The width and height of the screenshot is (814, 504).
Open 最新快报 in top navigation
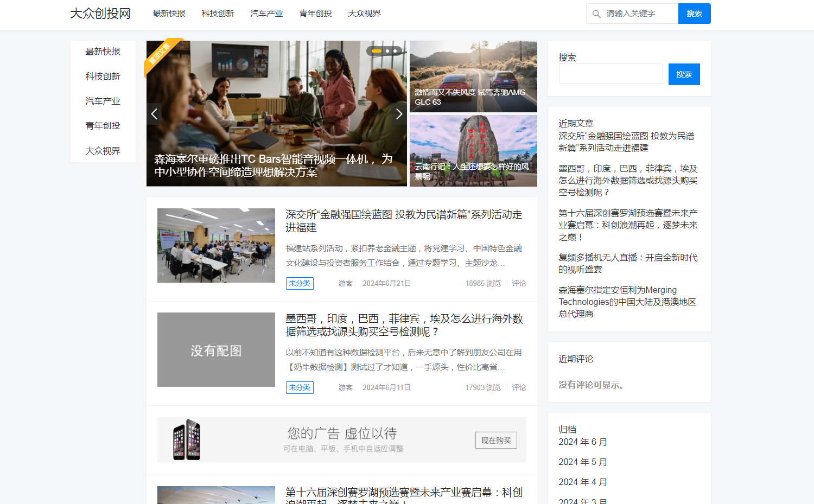(169, 14)
